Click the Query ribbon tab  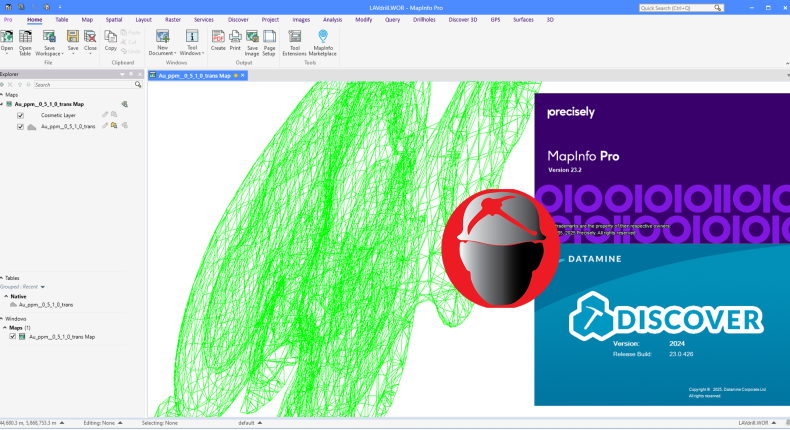point(392,20)
